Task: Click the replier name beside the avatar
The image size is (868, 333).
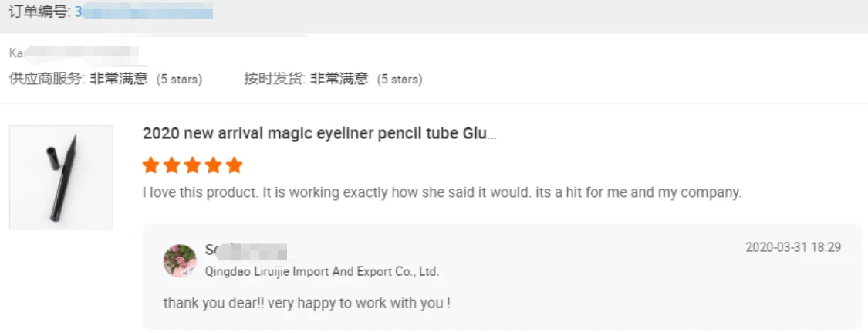Action: coord(245,250)
